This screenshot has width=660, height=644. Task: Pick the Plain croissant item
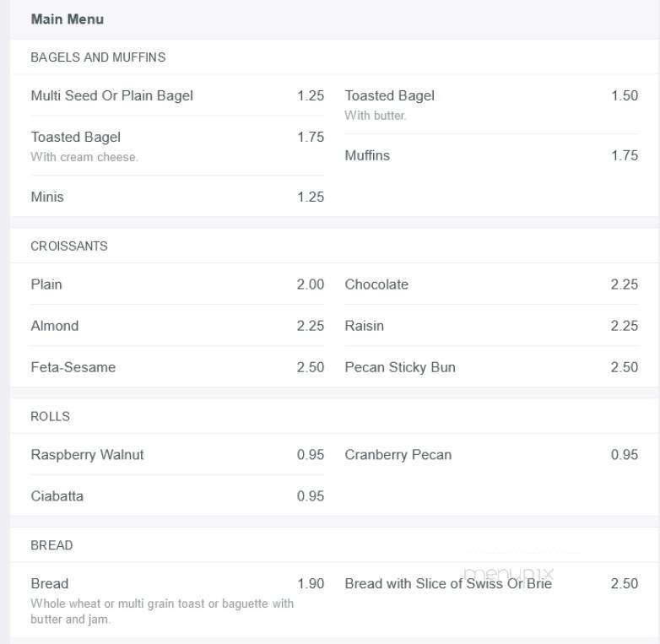pyautogui.click(x=46, y=284)
